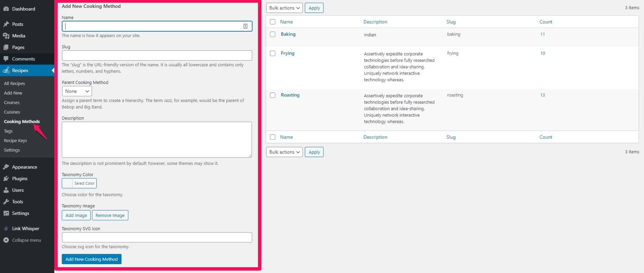This screenshot has height=273, width=644.
Task: Click the Plugins plug icon
Action: coord(6,178)
